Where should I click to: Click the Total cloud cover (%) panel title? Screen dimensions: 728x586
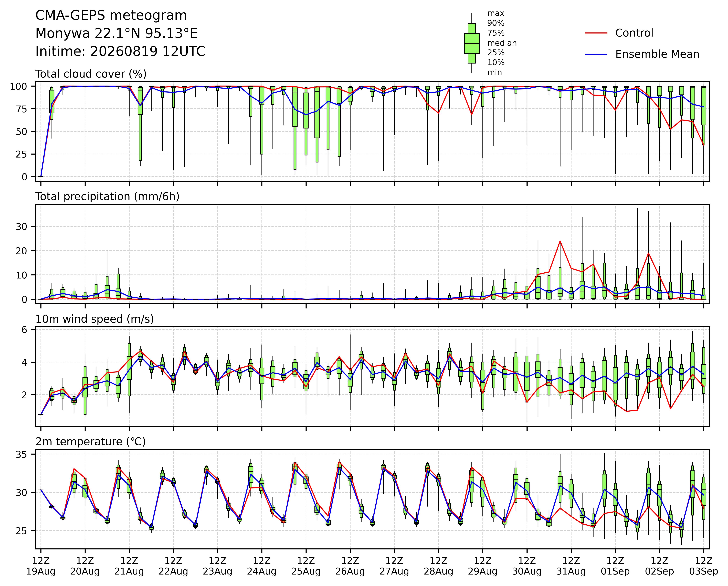pos(91,74)
